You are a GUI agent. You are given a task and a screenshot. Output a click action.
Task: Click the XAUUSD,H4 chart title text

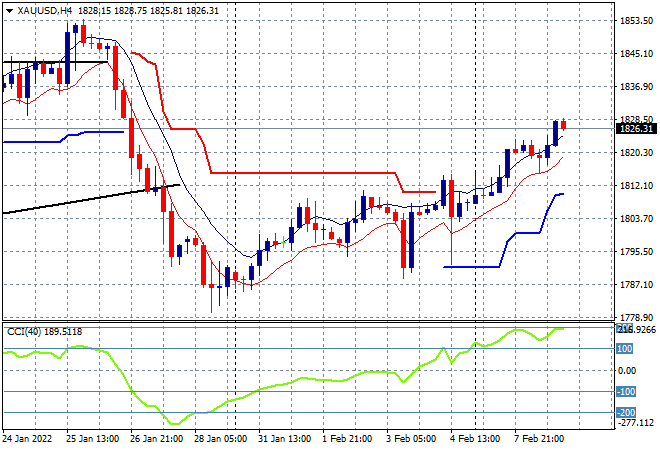(x=45, y=11)
